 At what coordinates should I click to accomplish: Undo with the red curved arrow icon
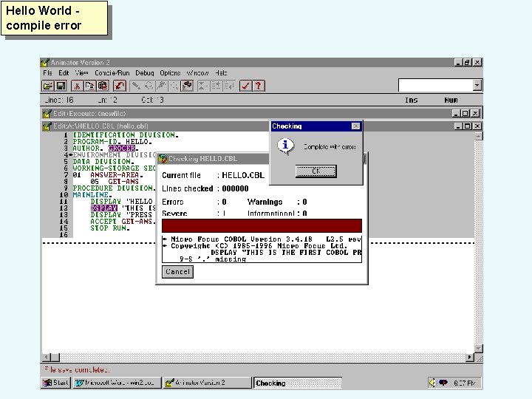pos(120,86)
